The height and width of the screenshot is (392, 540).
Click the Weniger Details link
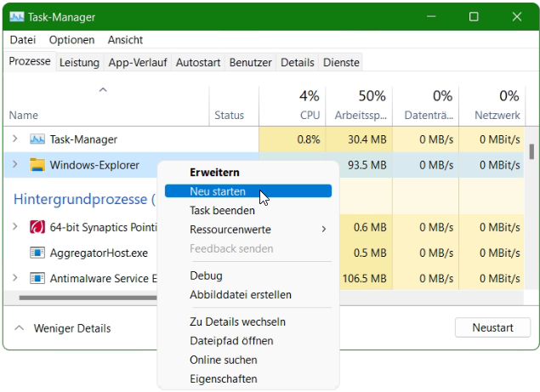pos(72,328)
